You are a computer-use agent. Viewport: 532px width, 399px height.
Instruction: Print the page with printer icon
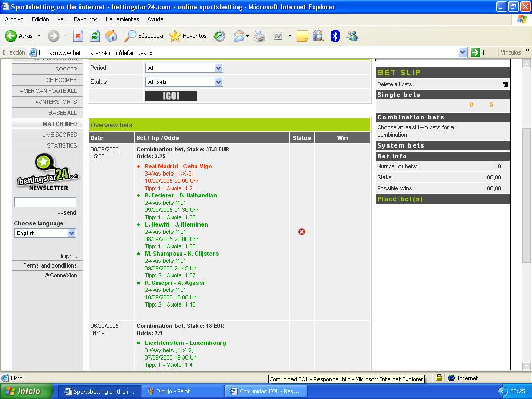pyautogui.click(x=260, y=36)
